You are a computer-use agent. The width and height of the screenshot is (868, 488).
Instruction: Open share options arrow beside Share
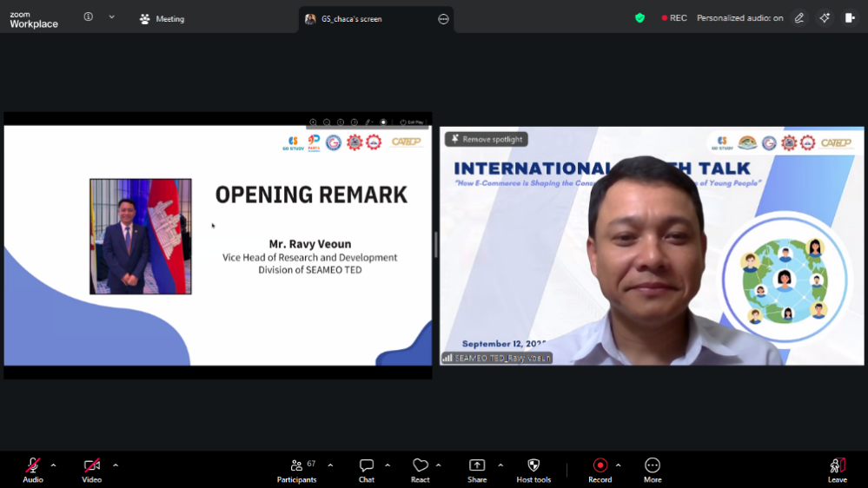(500, 465)
